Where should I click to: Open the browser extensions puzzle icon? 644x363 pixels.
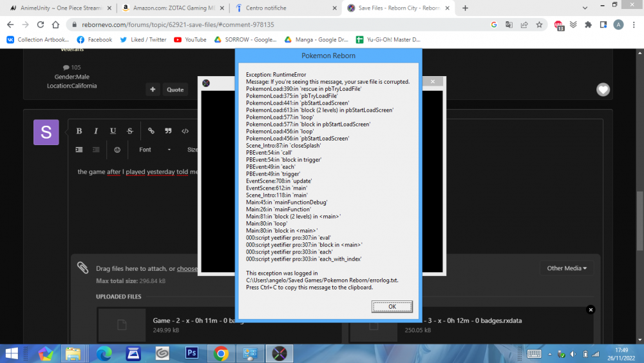(x=588, y=25)
